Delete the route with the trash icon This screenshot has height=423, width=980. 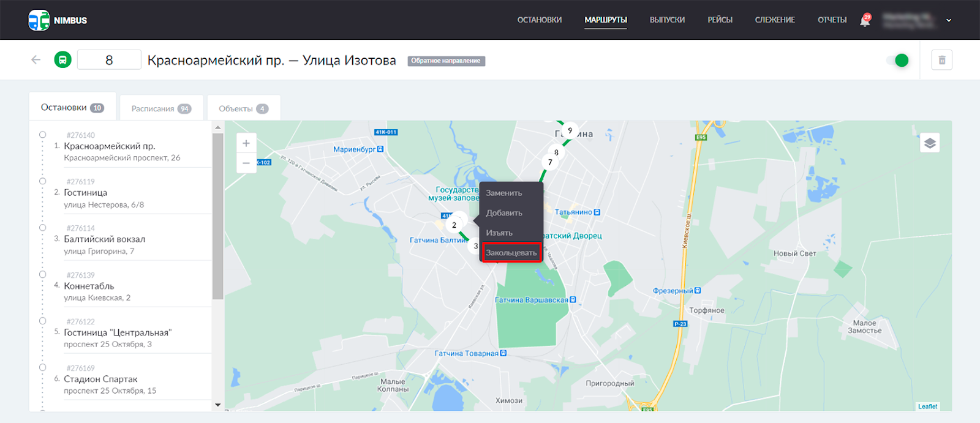[x=941, y=60]
